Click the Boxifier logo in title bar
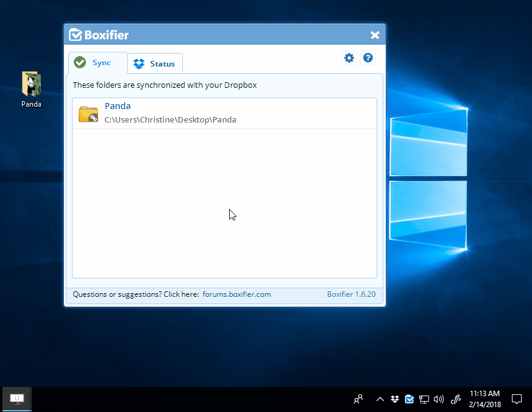This screenshot has height=412, width=532. point(99,35)
